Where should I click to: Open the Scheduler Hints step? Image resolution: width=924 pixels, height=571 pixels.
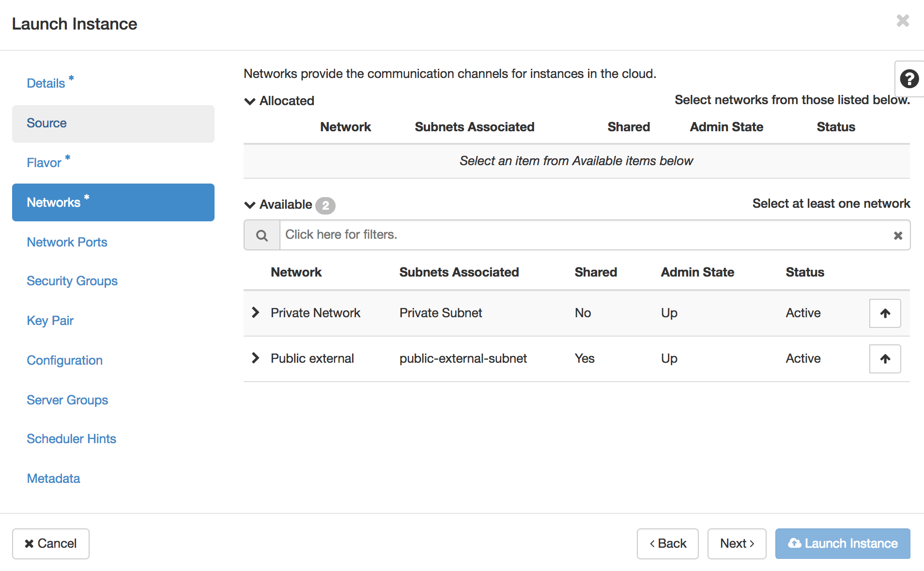[71, 439]
